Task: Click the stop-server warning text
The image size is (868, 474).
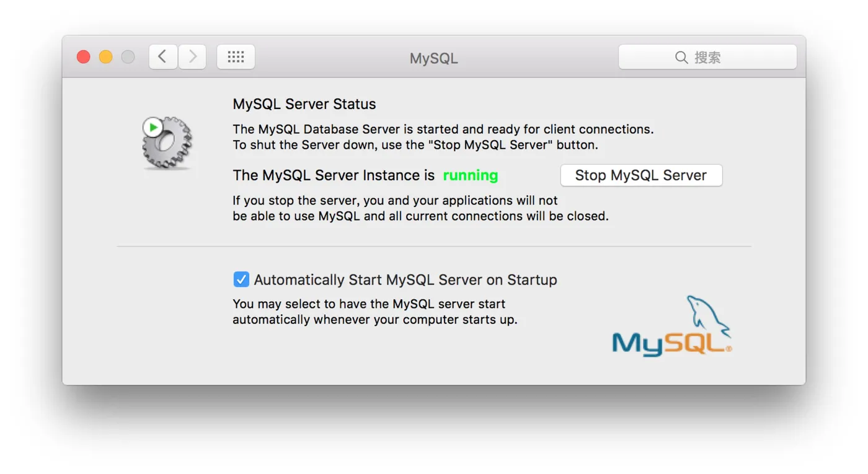Action: click(420, 208)
